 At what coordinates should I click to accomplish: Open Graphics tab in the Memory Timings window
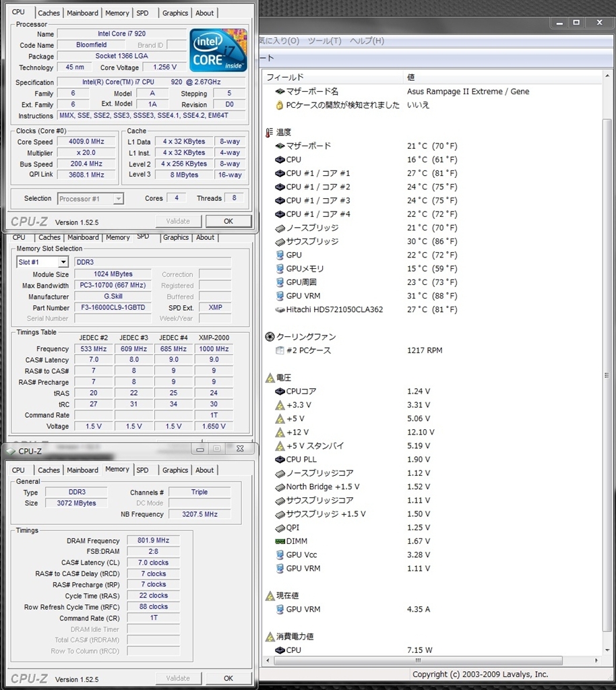pyautogui.click(x=175, y=470)
